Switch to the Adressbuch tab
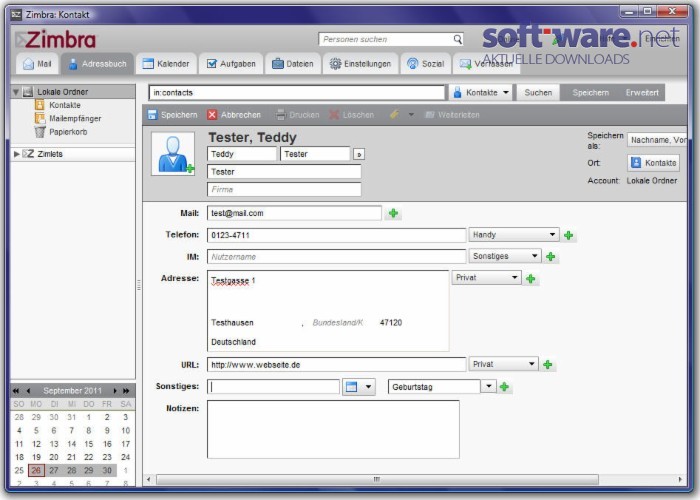 (x=97, y=64)
